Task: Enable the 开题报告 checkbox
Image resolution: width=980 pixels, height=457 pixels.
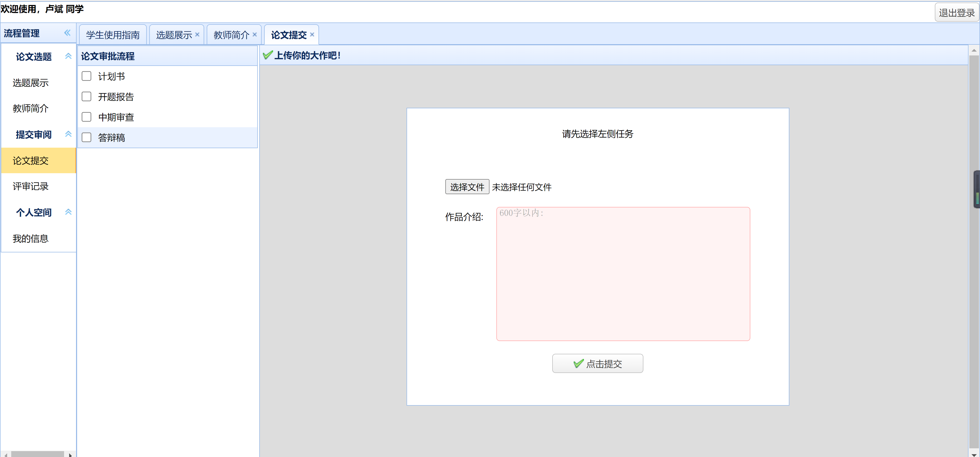Action: pyautogui.click(x=86, y=96)
